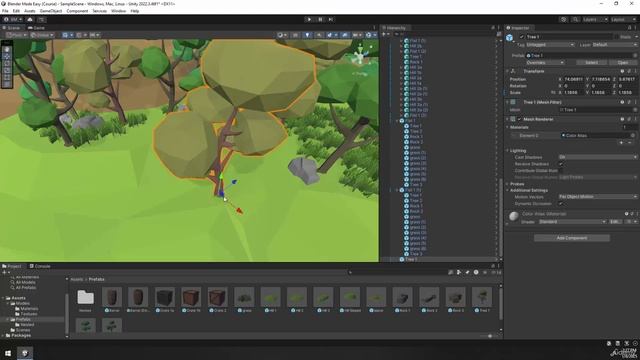
Task: Select the Tree 1 prefab thumbnail in Project
Action: click(481, 297)
